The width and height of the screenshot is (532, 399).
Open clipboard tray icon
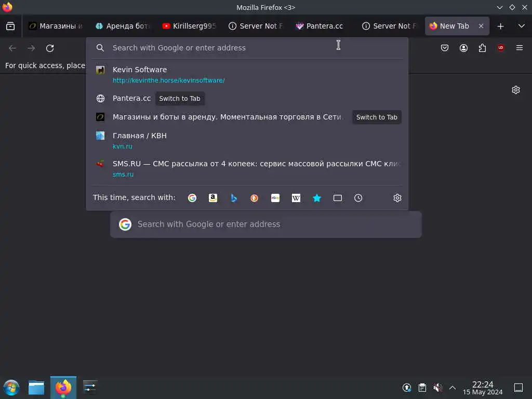pyautogui.click(x=422, y=388)
